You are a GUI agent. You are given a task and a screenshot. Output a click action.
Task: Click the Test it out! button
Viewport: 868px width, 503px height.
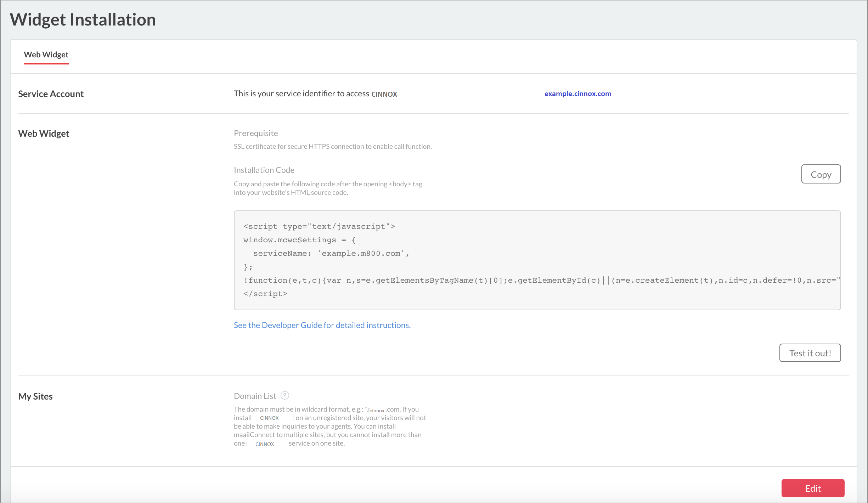810,353
